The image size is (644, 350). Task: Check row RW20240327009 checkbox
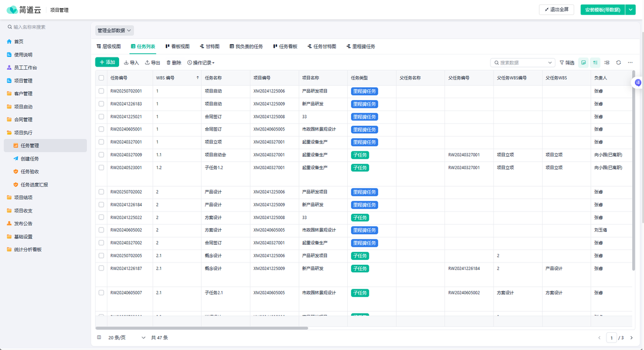101,155
